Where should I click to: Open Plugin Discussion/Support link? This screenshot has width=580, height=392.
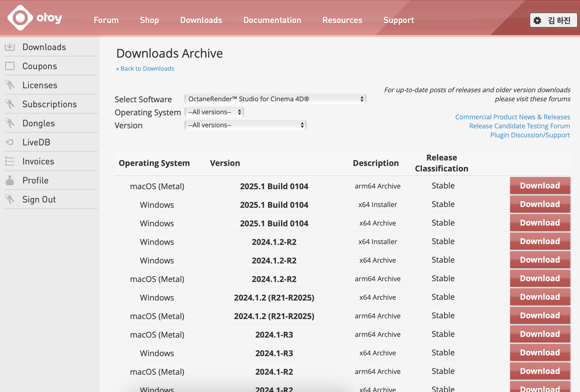[530, 135]
